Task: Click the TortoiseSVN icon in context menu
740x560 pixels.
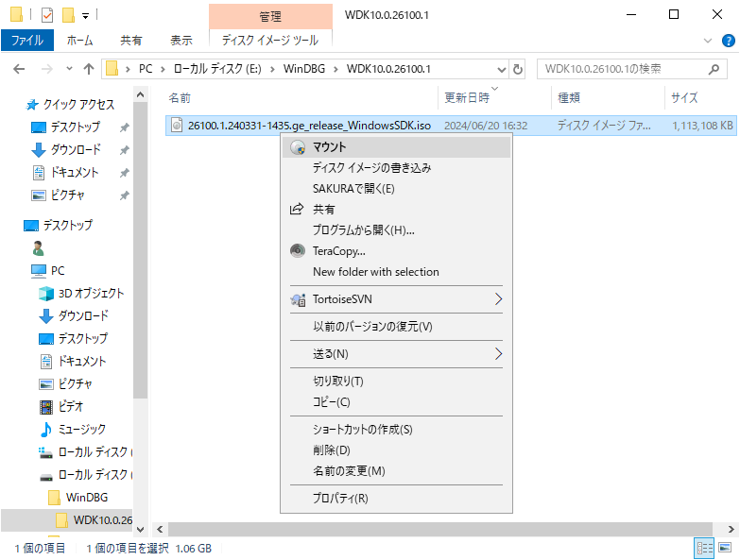Action: pos(298,299)
